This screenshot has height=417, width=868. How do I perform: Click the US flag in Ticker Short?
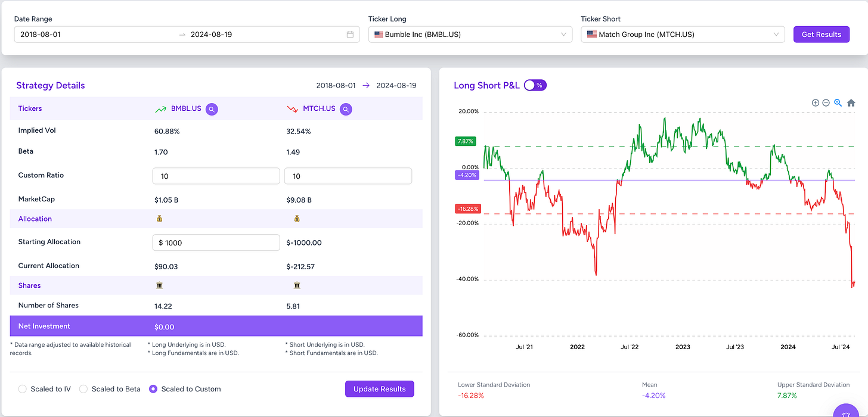[x=592, y=35]
